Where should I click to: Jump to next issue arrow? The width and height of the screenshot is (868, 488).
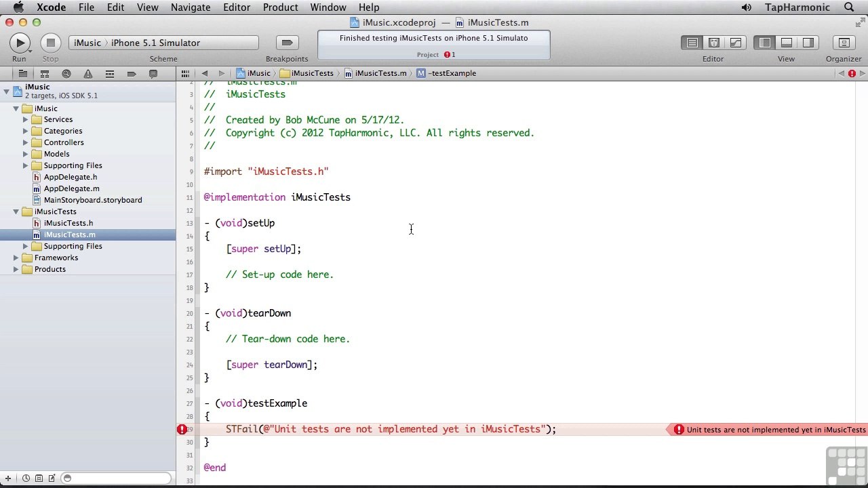(863, 73)
